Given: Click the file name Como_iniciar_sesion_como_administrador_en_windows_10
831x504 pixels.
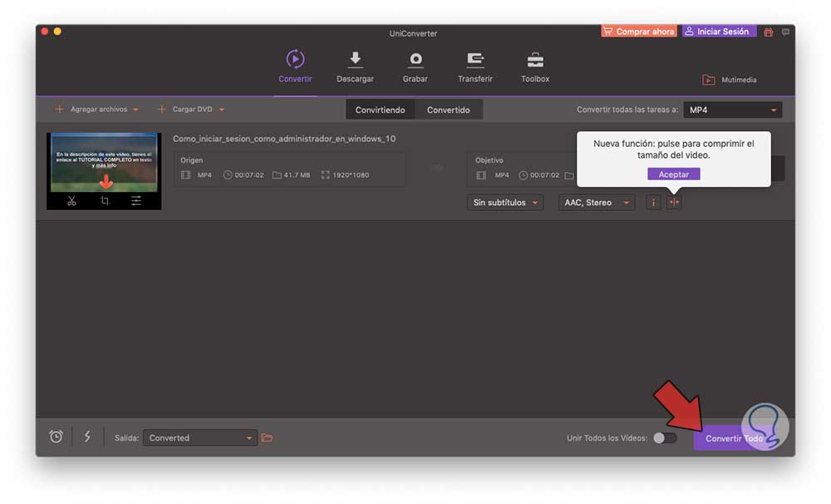Looking at the screenshot, I should coord(284,139).
